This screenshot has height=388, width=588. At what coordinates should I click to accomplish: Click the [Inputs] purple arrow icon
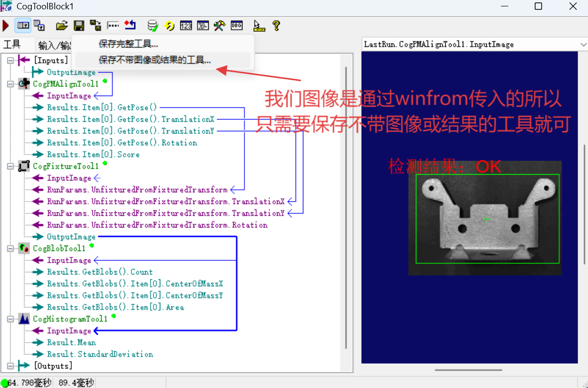pyautogui.click(x=24, y=60)
